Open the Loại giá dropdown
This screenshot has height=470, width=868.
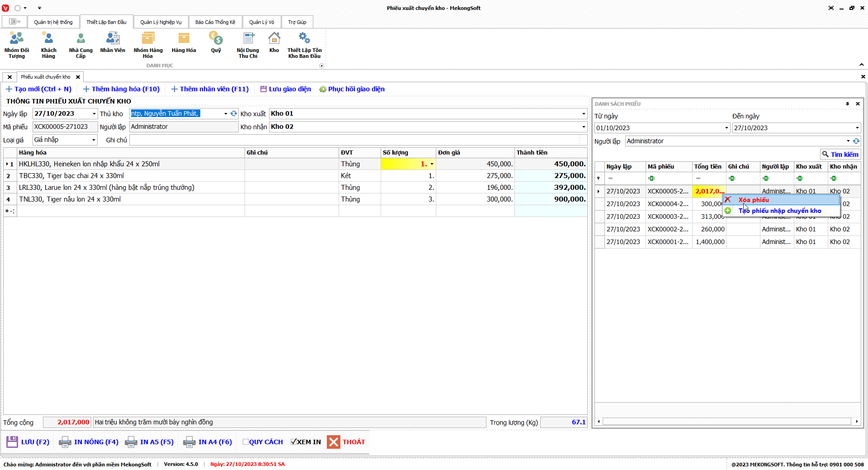pos(94,140)
